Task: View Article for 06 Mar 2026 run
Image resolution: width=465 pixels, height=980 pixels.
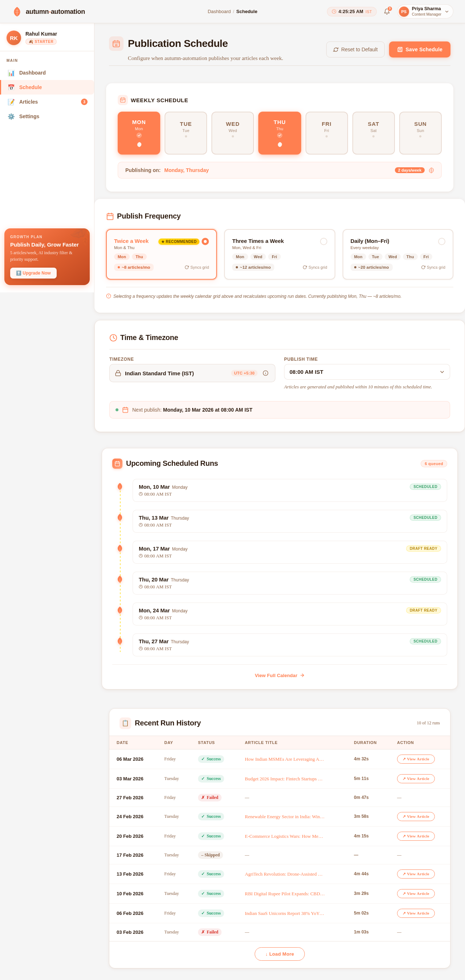Action: pos(416,759)
